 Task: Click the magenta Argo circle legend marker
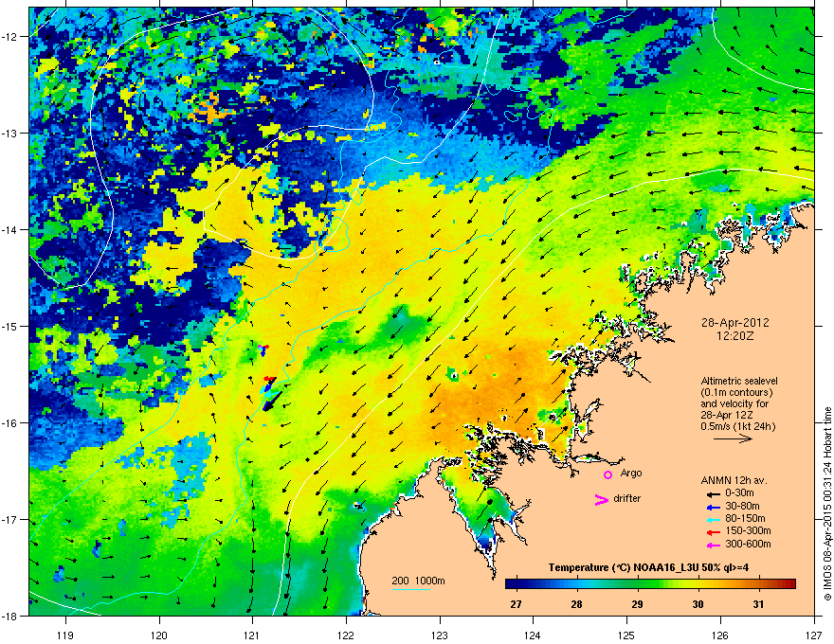[x=607, y=474]
